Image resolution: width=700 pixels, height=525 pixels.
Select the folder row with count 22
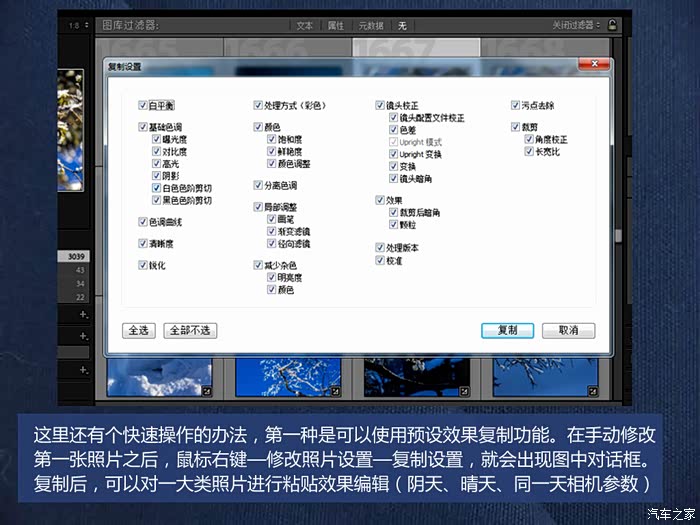[x=74, y=297]
